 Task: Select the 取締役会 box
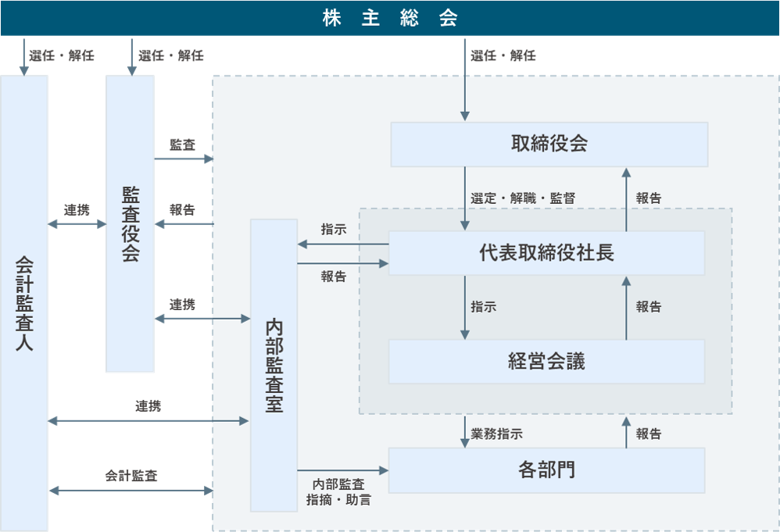549,144
